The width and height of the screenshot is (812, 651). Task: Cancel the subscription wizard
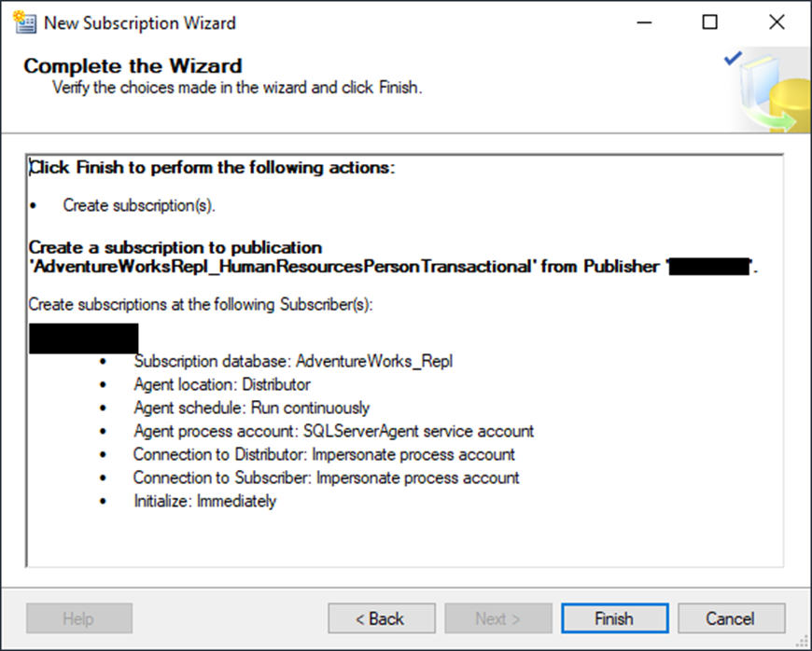click(x=731, y=618)
